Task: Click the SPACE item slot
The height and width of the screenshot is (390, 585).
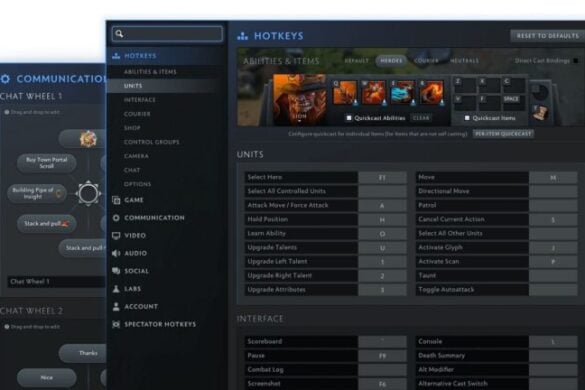Action: pos(514,102)
